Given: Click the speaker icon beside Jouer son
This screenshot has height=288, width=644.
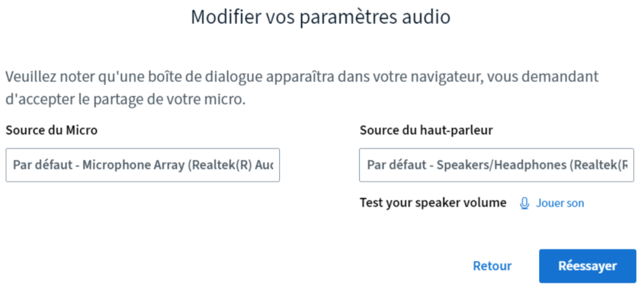Looking at the screenshot, I should (524, 203).
